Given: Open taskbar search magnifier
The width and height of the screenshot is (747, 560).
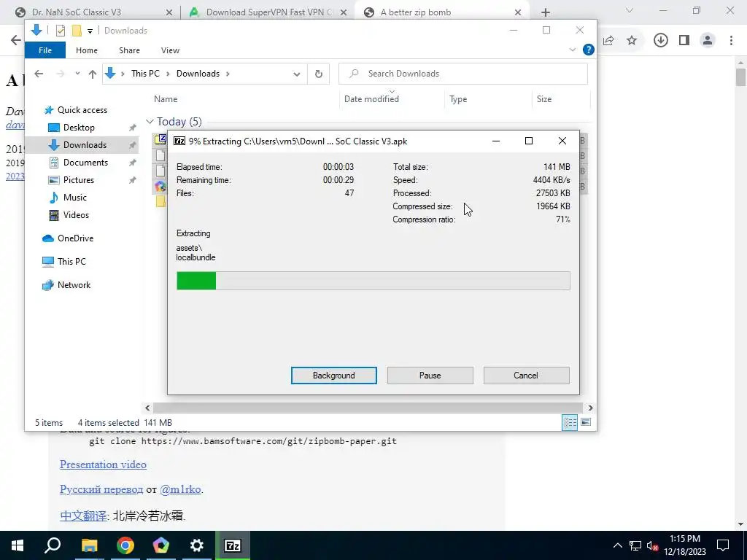Looking at the screenshot, I should coord(53,545).
